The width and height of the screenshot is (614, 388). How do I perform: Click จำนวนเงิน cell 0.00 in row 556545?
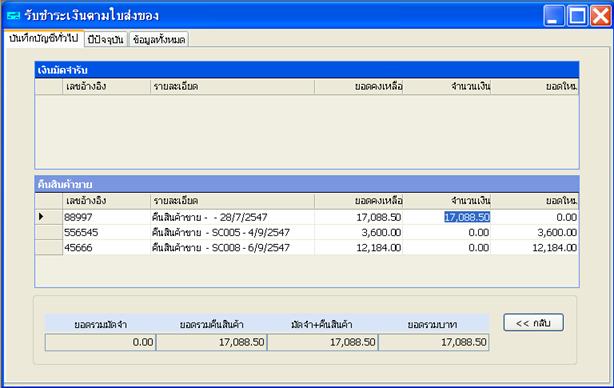pyautogui.click(x=446, y=233)
